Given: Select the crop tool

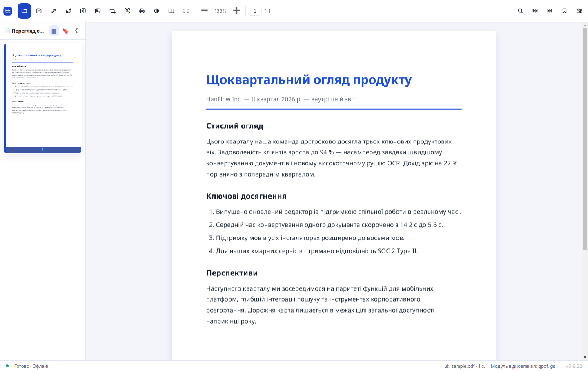Looking at the screenshot, I should [x=112, y=11].
